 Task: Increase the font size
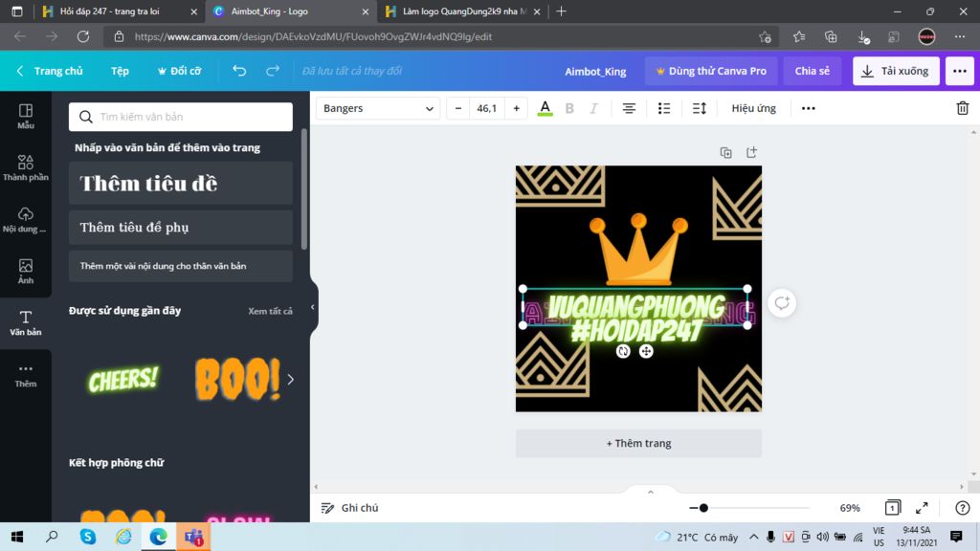pyautogui.click(x=516, y=108)
